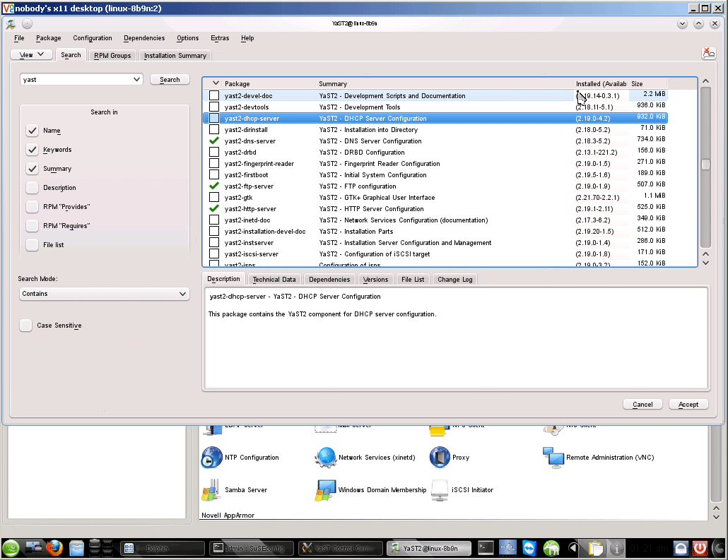Expand the yast search term history dropdown
Image resolution: width=728 pixels, height=560 pixels.
[x=136, y=79]
